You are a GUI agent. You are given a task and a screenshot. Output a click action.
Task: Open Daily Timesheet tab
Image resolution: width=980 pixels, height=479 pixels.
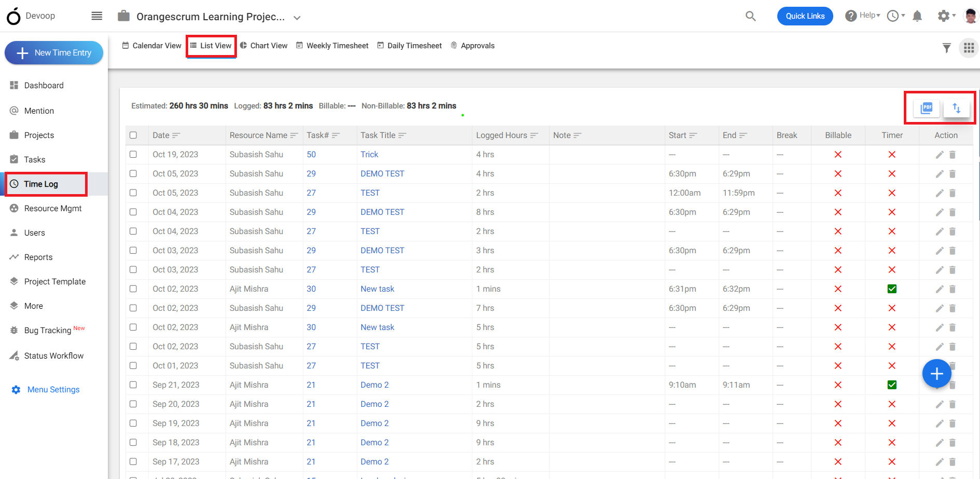409,46
